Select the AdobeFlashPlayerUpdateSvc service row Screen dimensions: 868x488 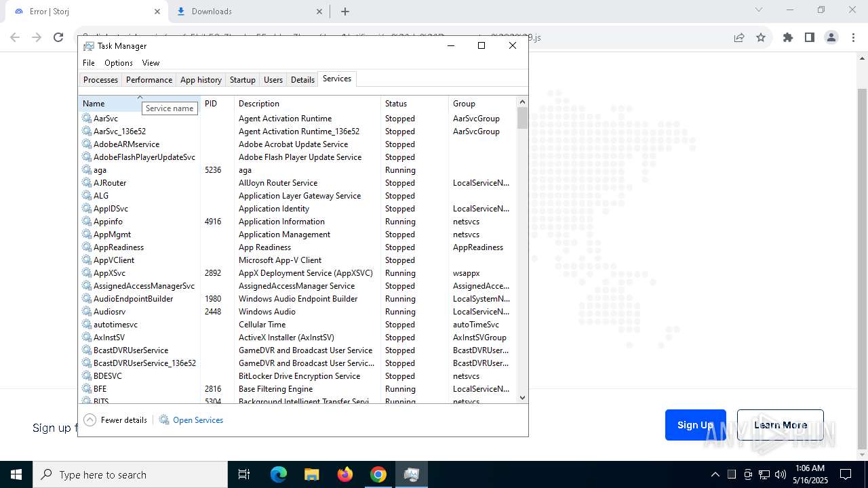[297, 157]
